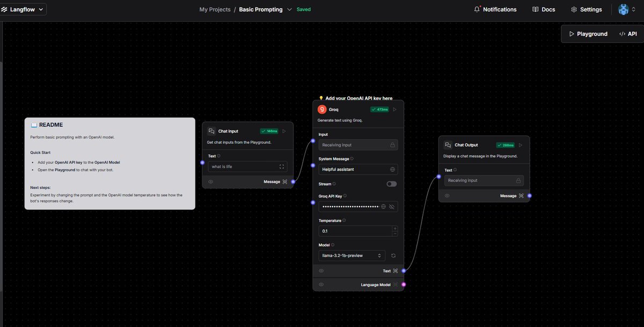644x327 pixels.
Task: Click the Chat Output 288ms status badge
Action: click(x=506, y=145)
